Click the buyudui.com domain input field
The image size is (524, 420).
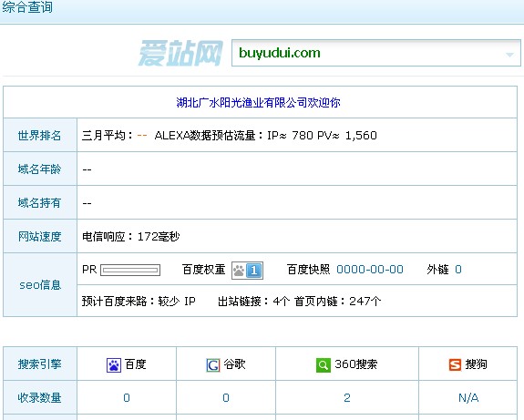(376, 53)
